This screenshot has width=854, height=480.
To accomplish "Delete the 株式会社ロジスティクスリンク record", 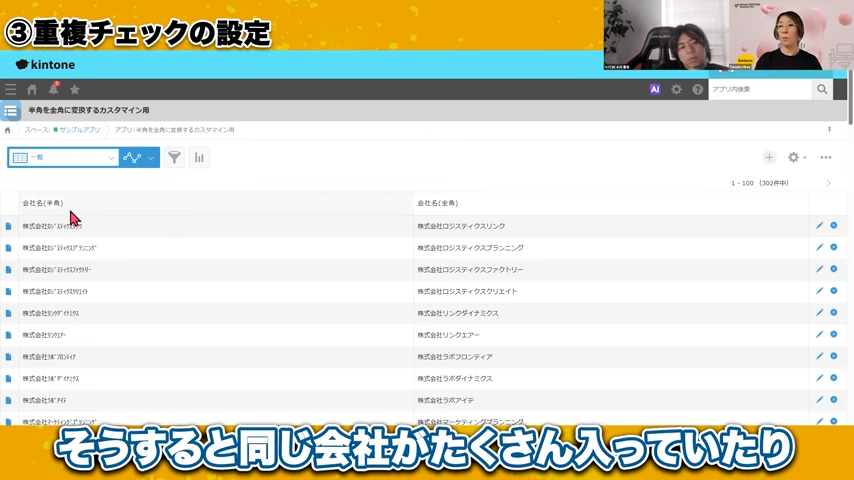I will pyautogui.click(x=834, y=226).
